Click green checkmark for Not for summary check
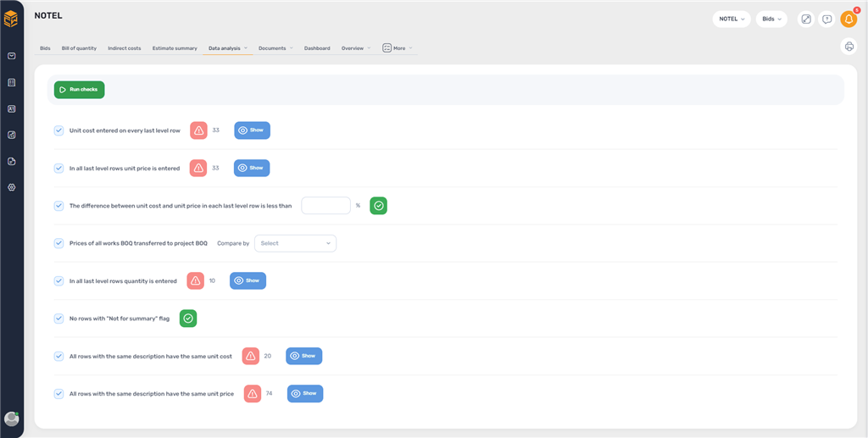 (x=188, y=319)
